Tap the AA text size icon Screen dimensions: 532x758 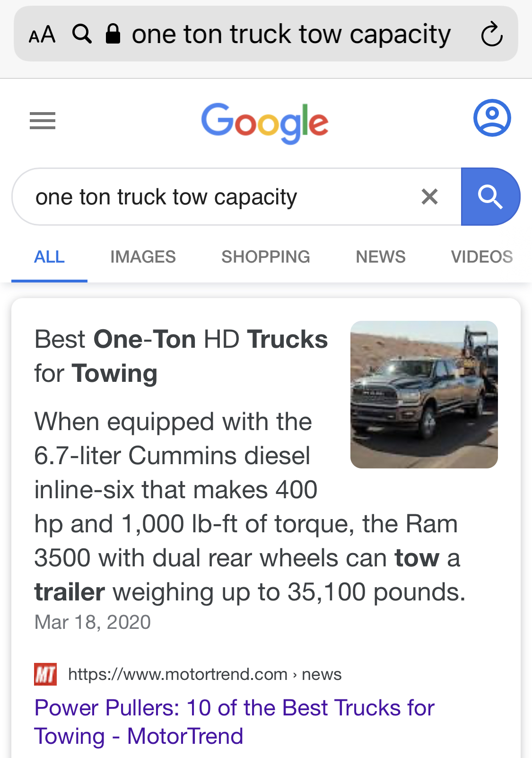pos(42,35)
